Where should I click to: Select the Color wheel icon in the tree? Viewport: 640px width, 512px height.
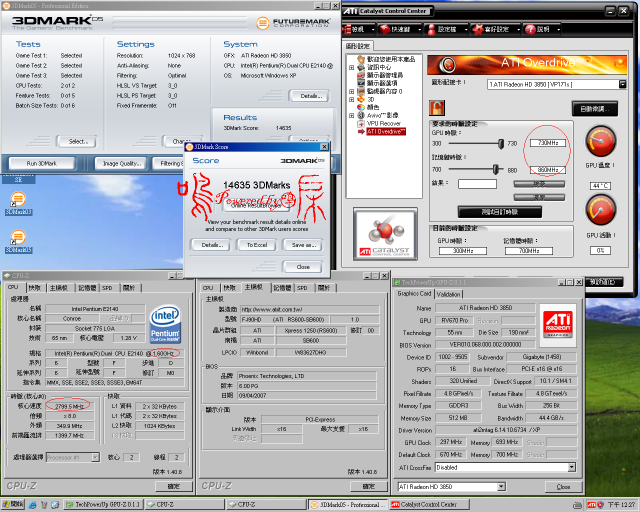[361, 107]
